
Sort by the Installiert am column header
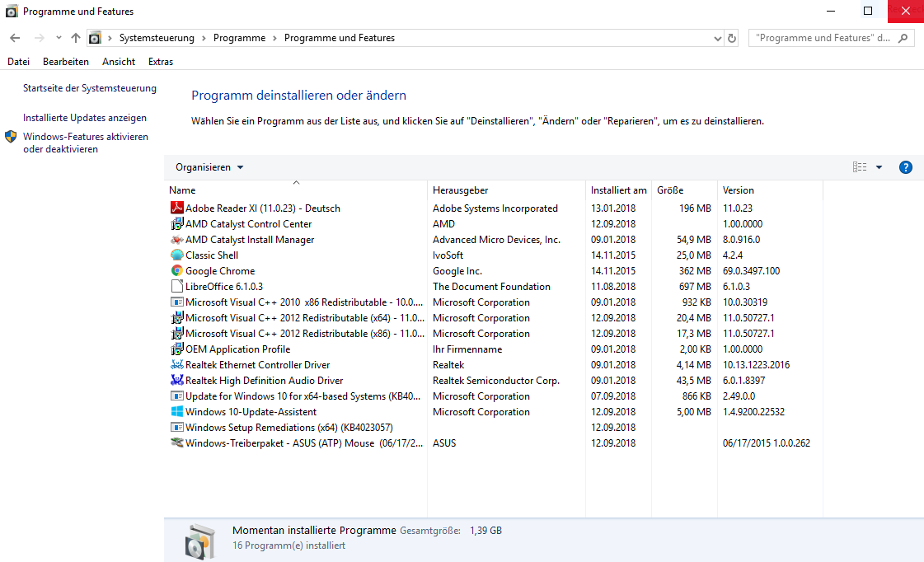click(619, 190)
